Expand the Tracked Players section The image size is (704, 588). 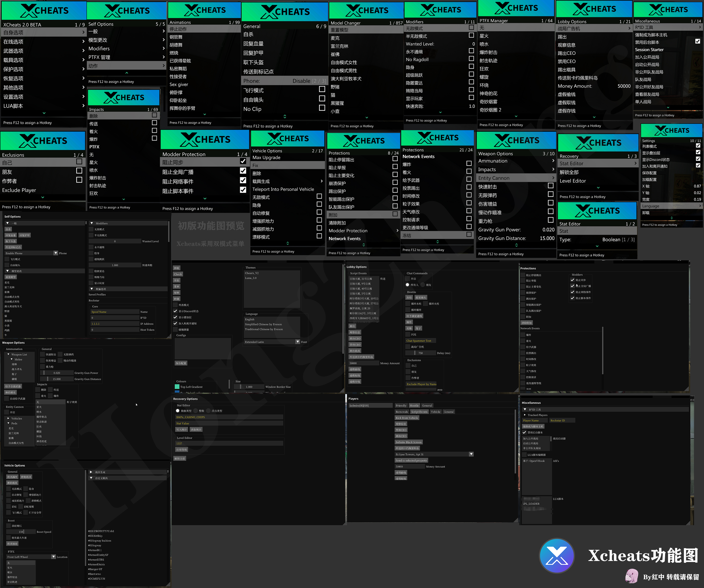pyautogui.click(x=525, y=415)
